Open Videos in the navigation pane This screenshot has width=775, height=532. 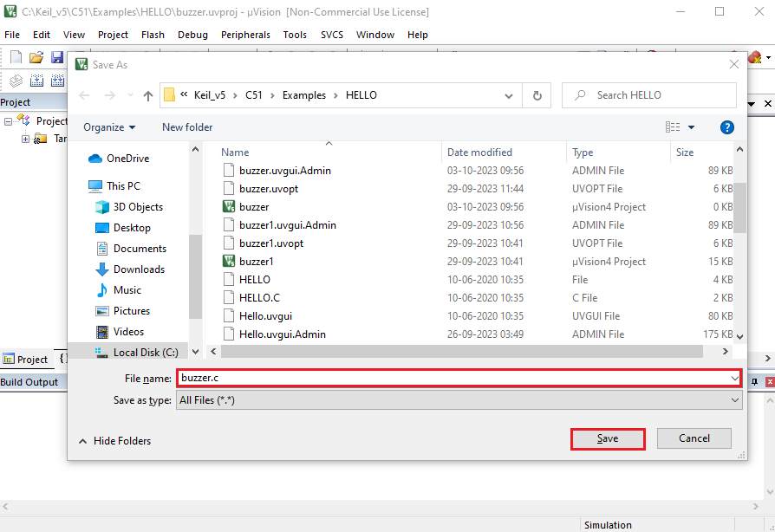coord(119,332)
